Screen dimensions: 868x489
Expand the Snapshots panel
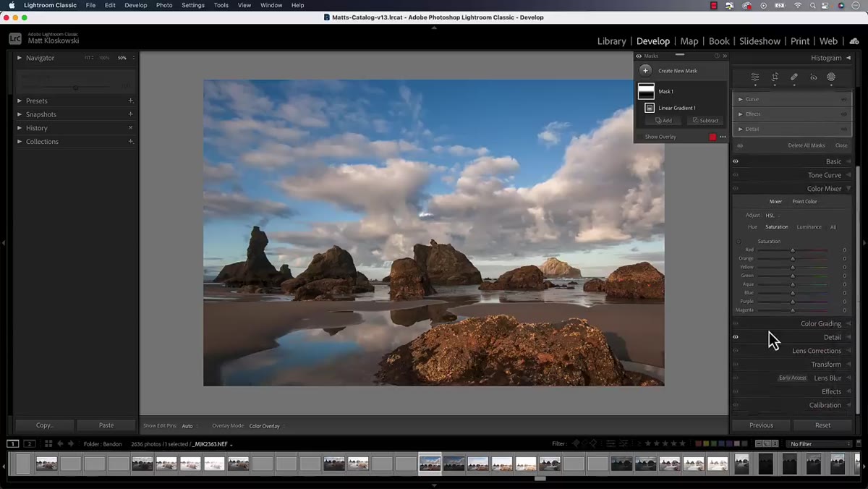20,114
